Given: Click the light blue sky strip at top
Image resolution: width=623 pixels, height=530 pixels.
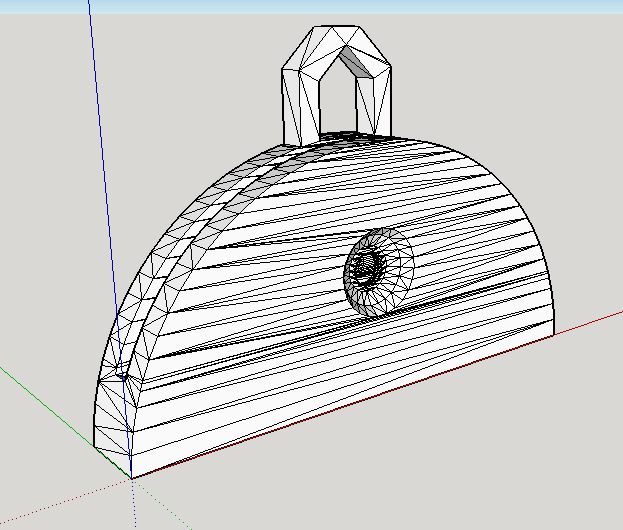Looking at the screenshot, I should pos(300,5).
